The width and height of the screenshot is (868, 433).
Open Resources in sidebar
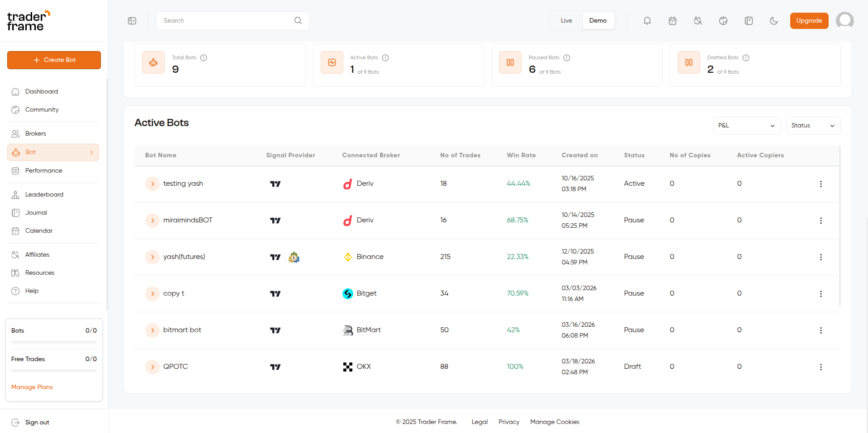53,273
